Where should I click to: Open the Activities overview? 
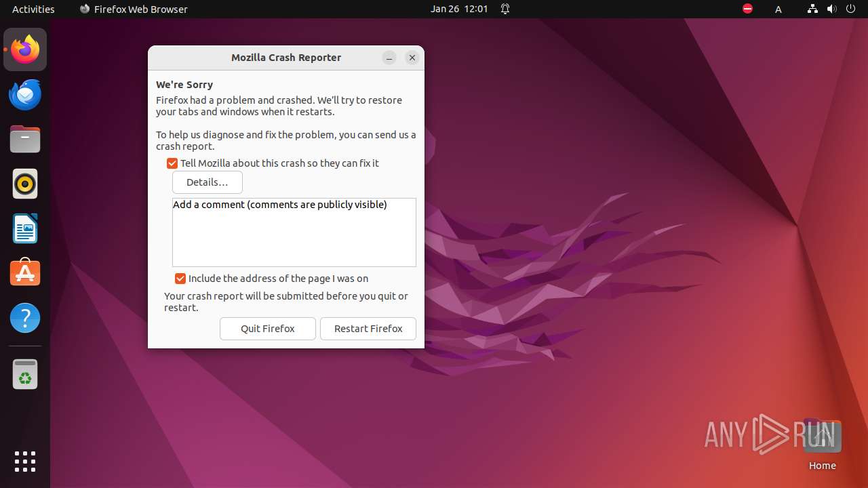33,9
